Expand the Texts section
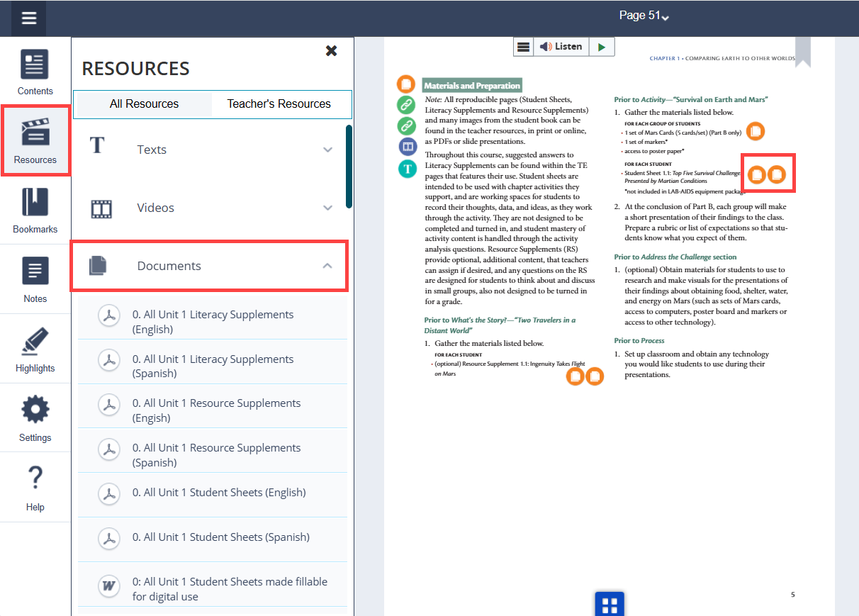The width and height of the screenshot is (859, 616). 211,150
